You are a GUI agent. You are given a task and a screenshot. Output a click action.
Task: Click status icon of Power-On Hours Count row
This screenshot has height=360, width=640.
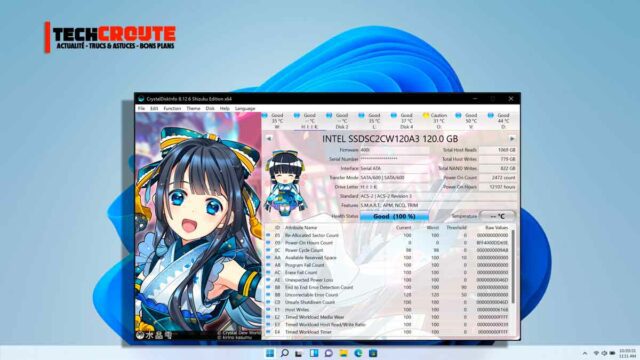pos(268,242)
